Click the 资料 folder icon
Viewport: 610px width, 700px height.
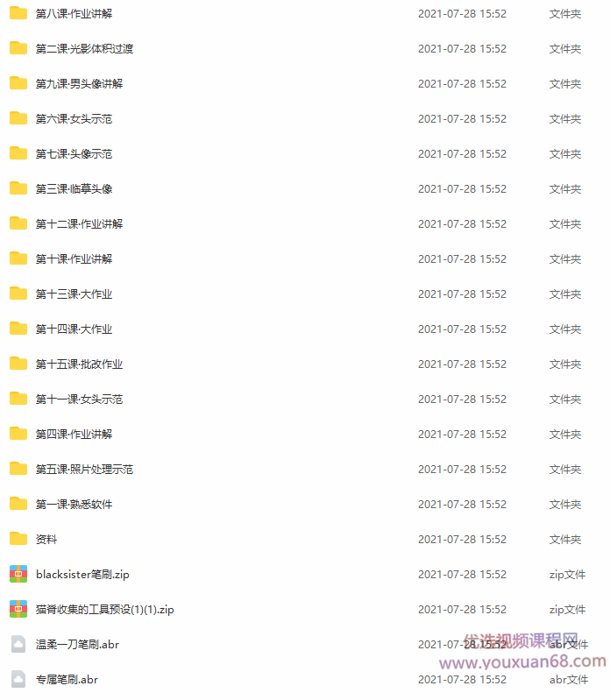18,539
